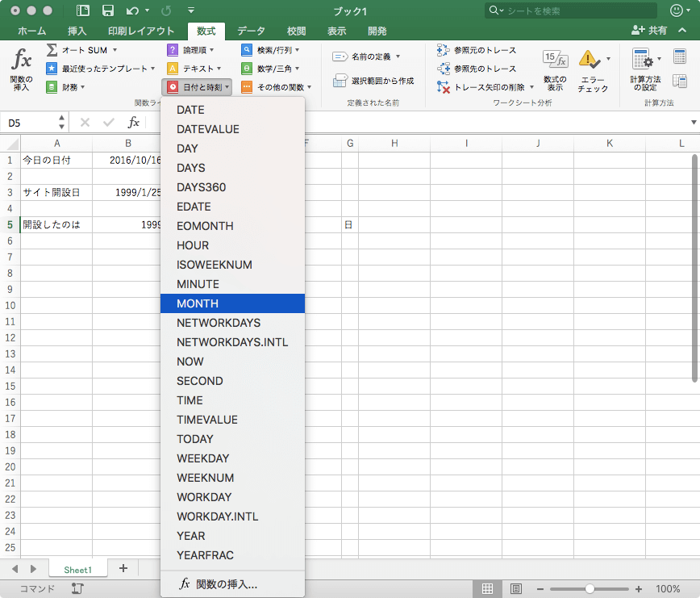Click zoom in plus button
Image resolution: width=700 pixels, height=598 pixels.
[x=639, y=589]
